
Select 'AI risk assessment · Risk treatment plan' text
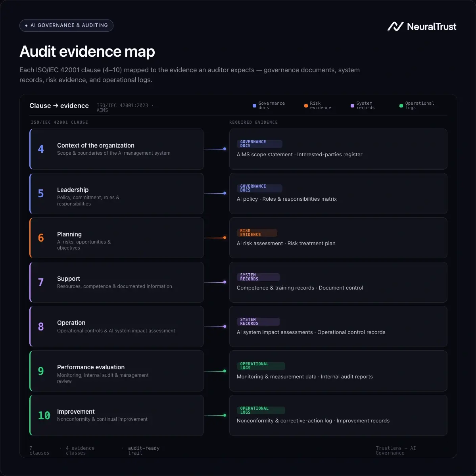tap(286, 244)
